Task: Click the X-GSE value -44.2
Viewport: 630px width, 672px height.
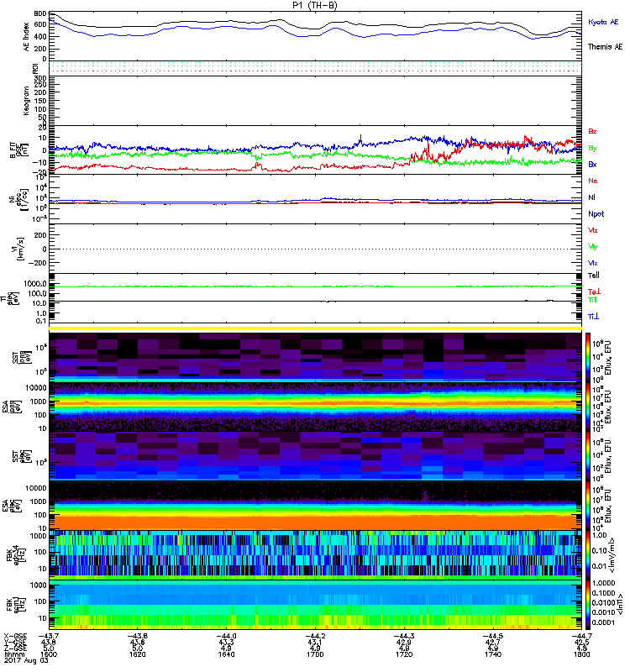Action: pyautogui.click(x=315, y=636)
